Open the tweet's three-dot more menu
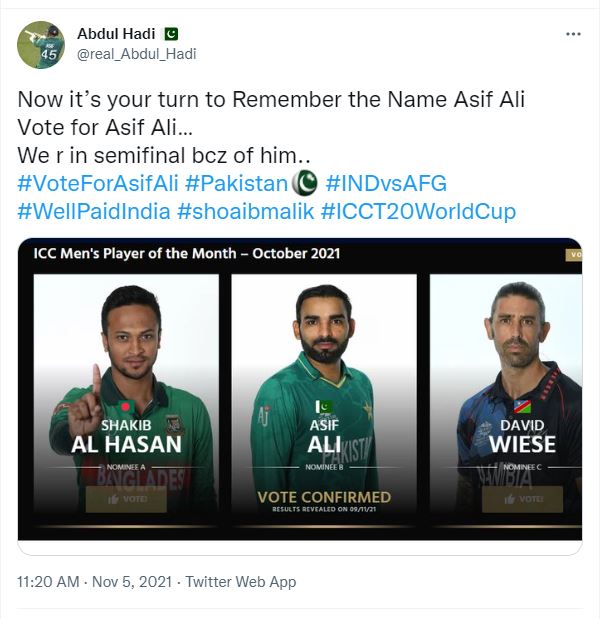This screenshot has width=602, height=619. click(x=573, y=34)
